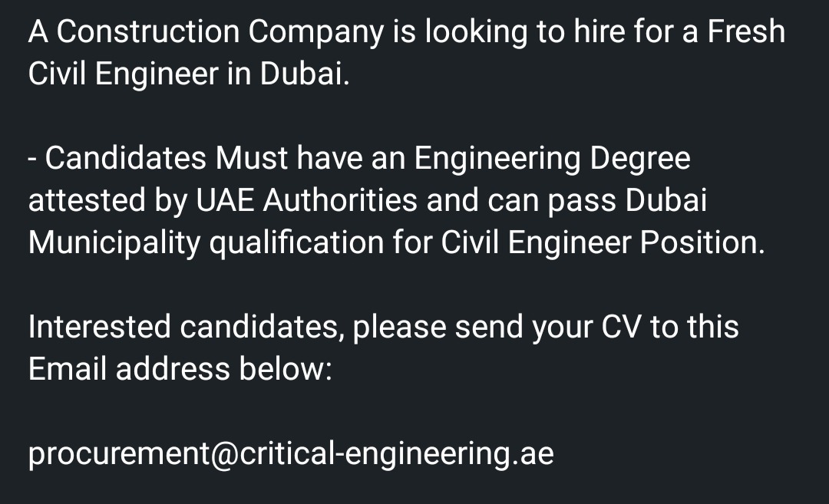Click the "Engineering Degree" phrase

pyautogui.click(x=552, y=159)
